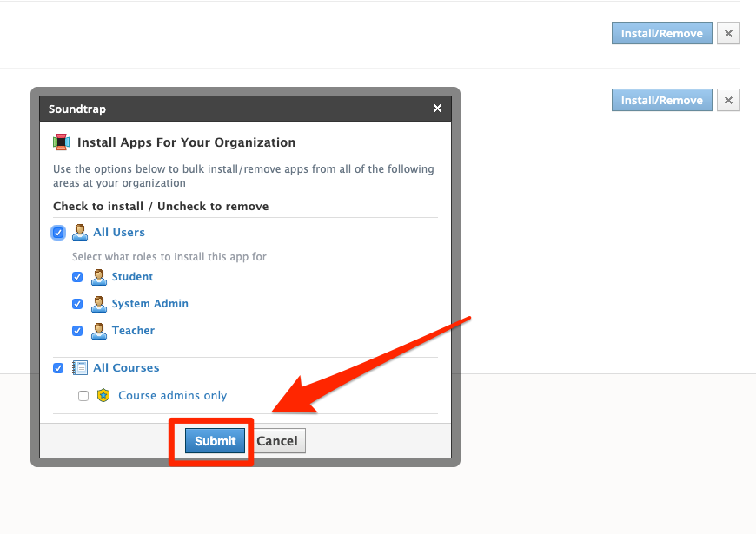Viewport: 756px width, 534px height.
Task: Click the All Courses label link
Action: (x=126, y=368)
